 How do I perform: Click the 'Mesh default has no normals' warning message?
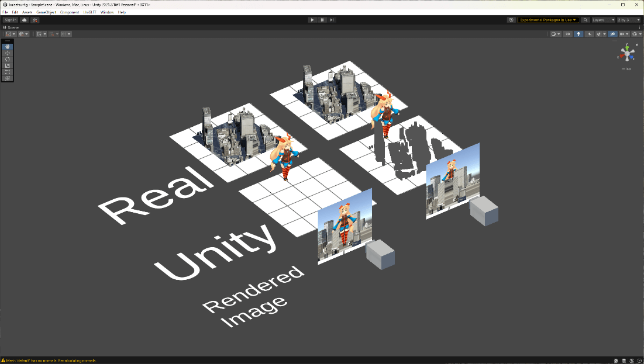[x=51, y=360]
